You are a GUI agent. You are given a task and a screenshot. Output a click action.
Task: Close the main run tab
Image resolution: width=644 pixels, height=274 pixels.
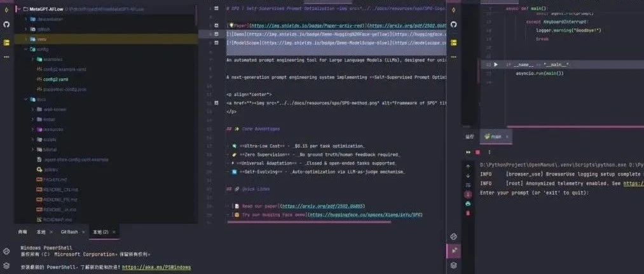coord(507,137)
